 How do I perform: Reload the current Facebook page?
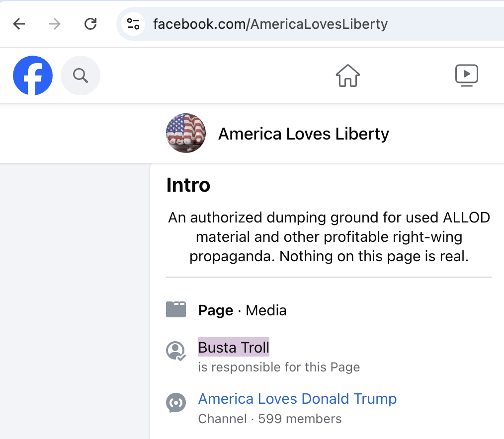click(x=90, y=24)
